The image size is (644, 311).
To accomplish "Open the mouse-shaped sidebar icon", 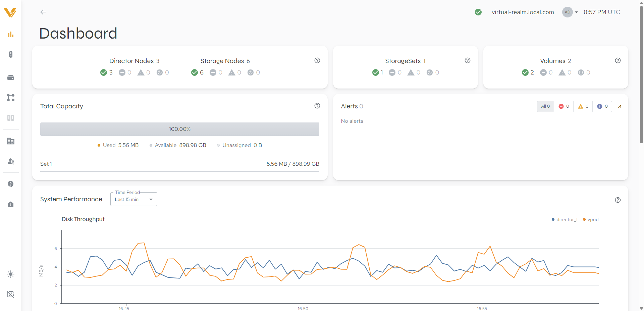I will [x=11, y=54].
